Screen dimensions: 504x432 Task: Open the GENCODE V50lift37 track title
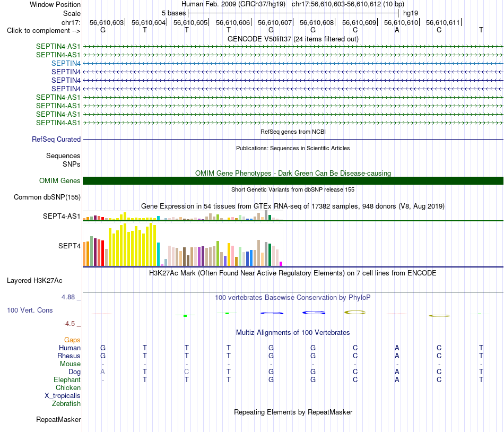(293, 39)
